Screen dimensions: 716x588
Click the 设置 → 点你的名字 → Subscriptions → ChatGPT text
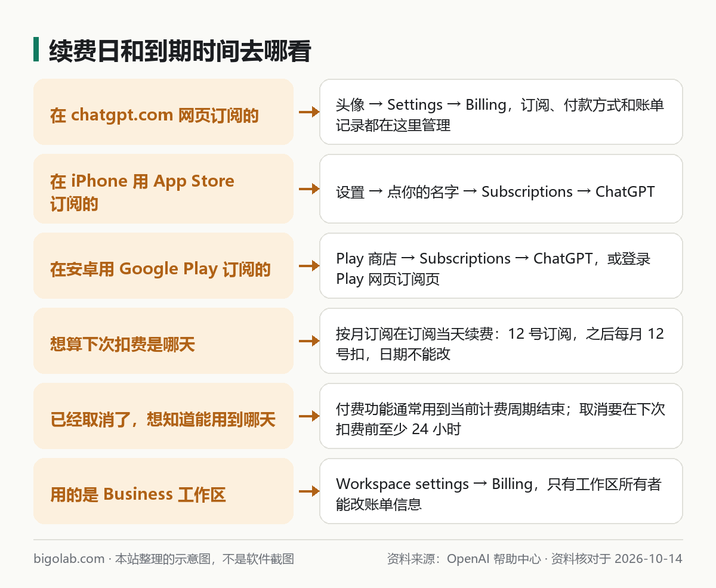coord(495,191)
